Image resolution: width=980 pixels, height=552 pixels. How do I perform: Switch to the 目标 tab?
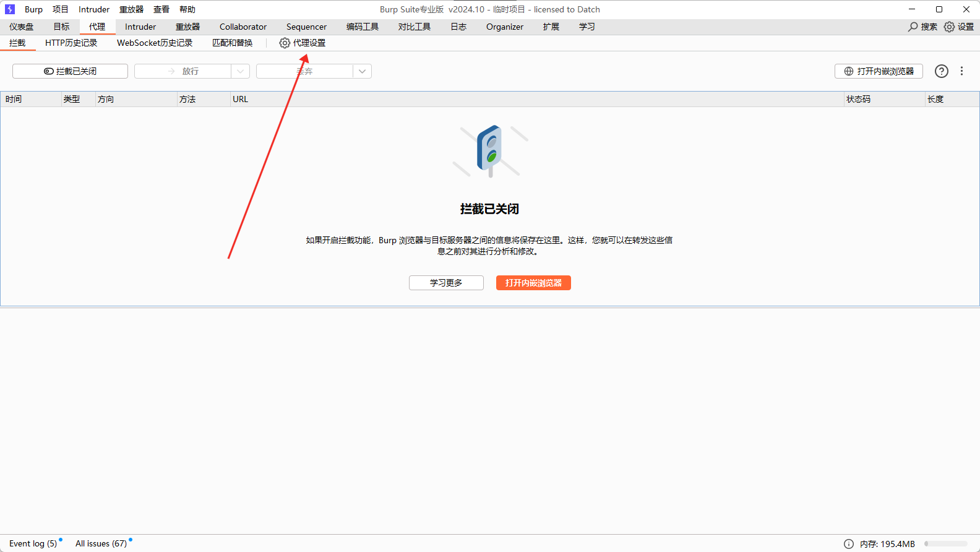point(61,27)
